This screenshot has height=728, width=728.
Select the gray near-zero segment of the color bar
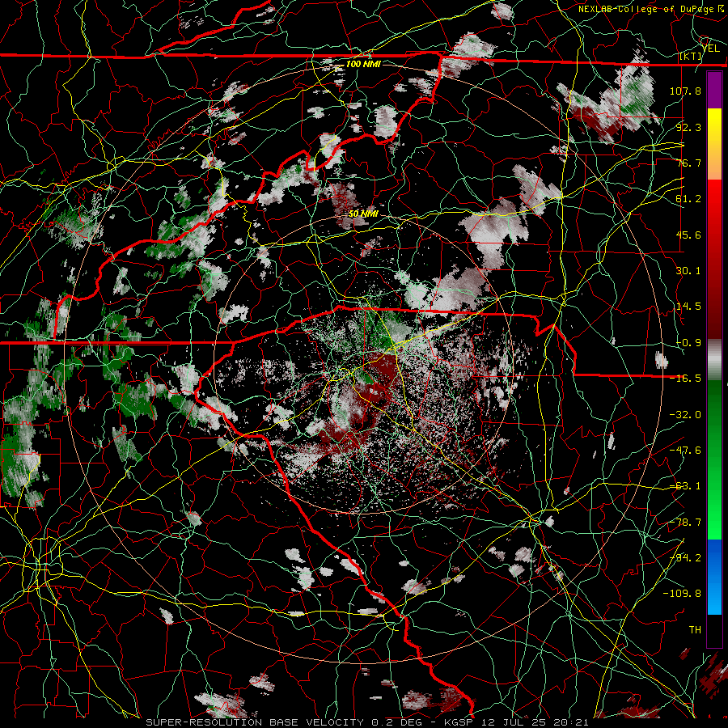click(714, 360)
